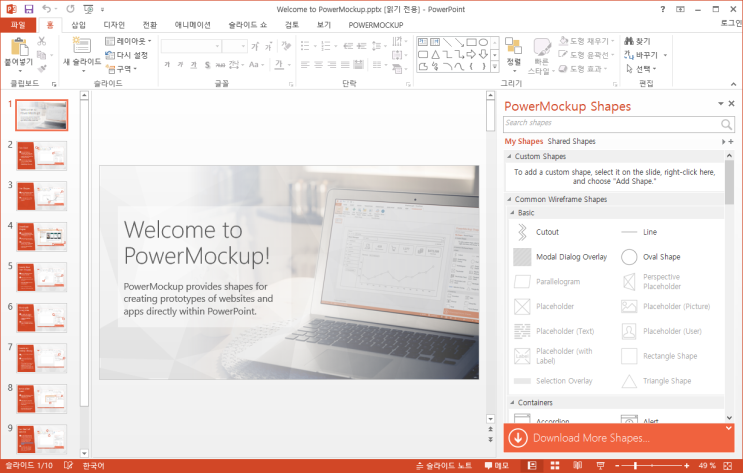743x473 pixels.
Task: Click the bullet list icon
Action: pos(305,46)
